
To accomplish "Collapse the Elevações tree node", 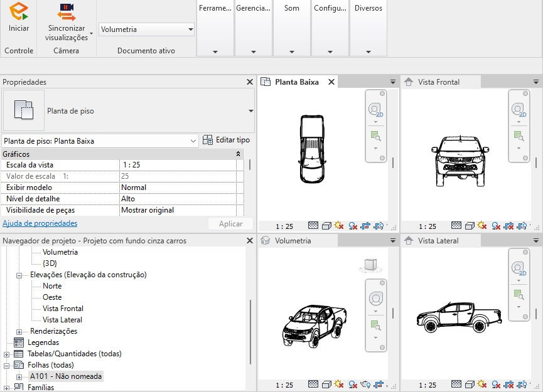I will (19, 275).
